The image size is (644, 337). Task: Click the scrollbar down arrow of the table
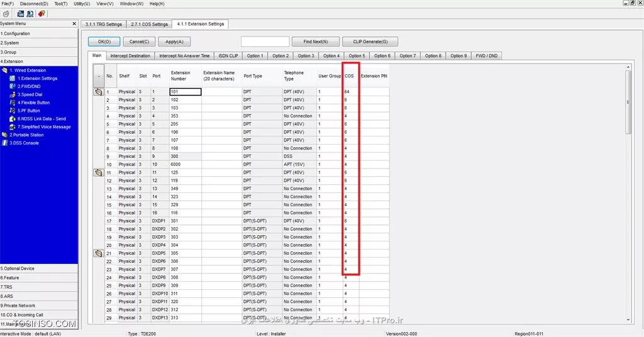[x=628, y=320]
